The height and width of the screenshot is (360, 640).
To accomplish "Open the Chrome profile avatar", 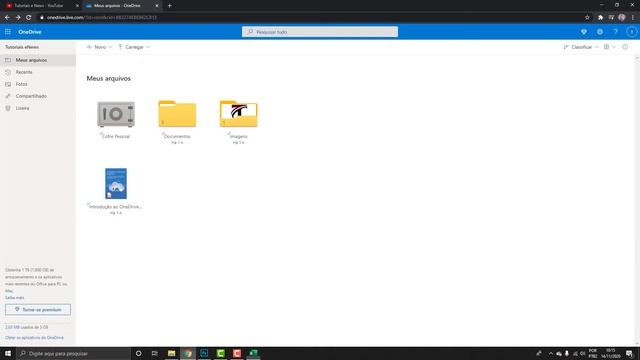I will pos(622,18).
